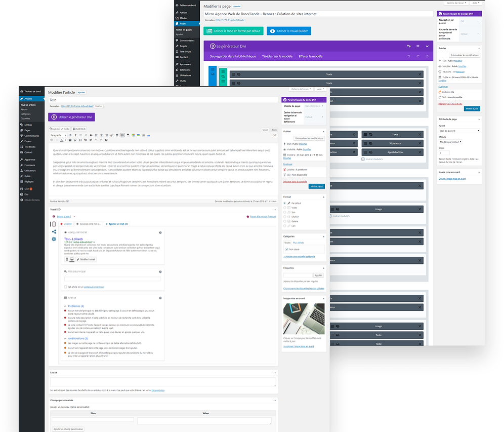Open Médias in the article sidebar menu
The height and width of the screenshot is (432, 504).
pos(28,124)
